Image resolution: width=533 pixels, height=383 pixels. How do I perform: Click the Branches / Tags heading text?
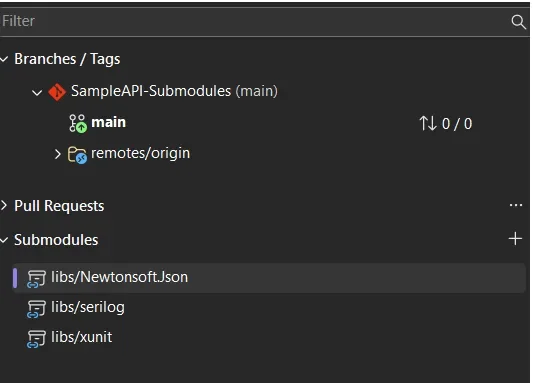(67, 59)
